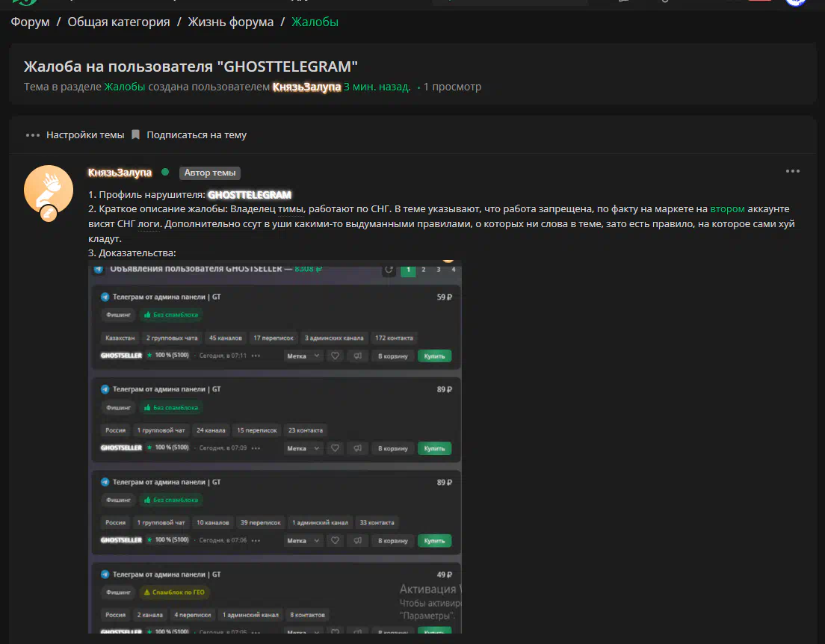The height and width of the screenshot is (644, 825).
Task: Click the '39 переписок' tag
Action: point(261,522)
